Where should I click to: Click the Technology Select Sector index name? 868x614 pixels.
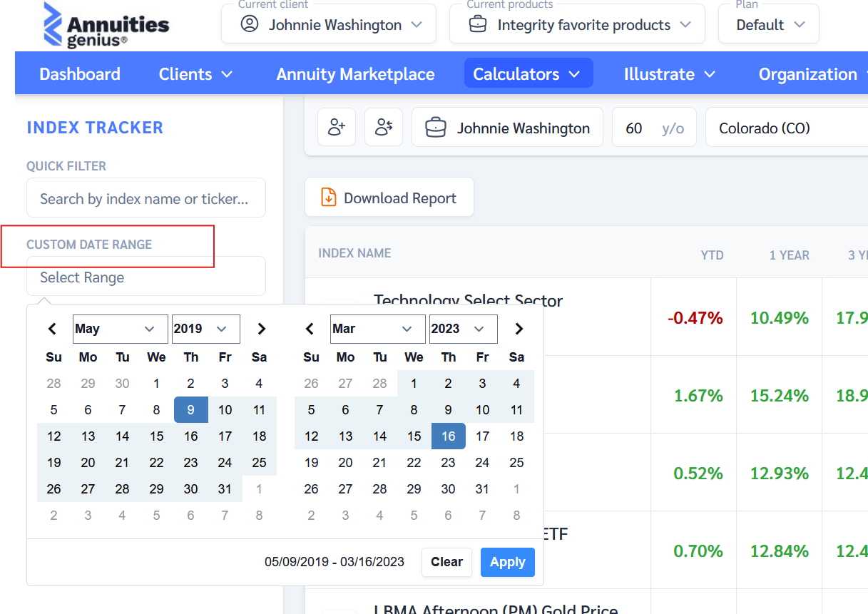pos(468,301)
